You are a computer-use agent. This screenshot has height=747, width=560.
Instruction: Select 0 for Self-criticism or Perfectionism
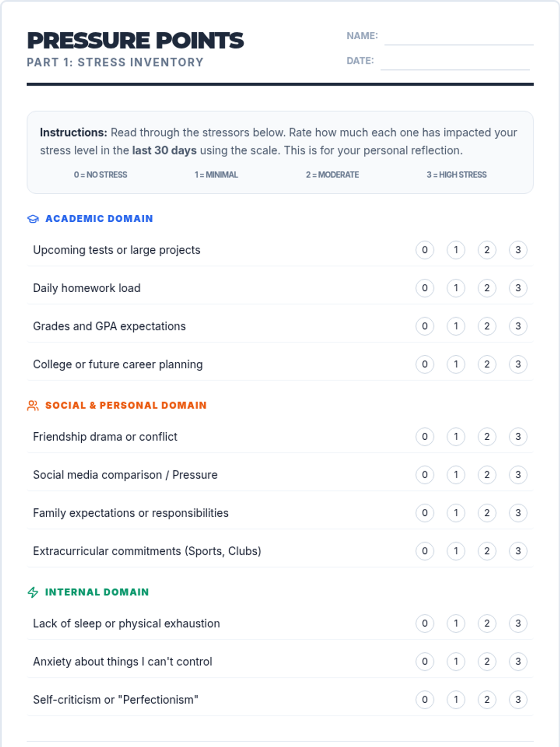click(x=425, y=700)
